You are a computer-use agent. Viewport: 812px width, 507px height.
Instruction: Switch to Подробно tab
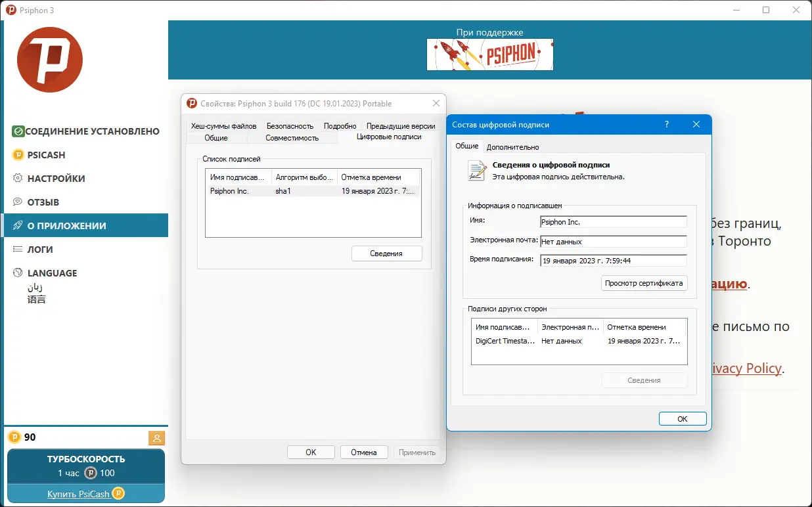340,126
